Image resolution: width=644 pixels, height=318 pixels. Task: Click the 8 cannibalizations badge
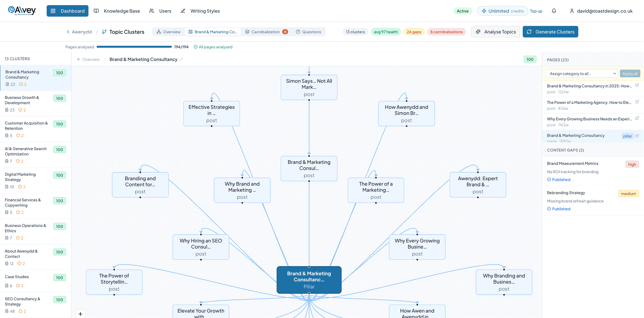pos(446,32)
